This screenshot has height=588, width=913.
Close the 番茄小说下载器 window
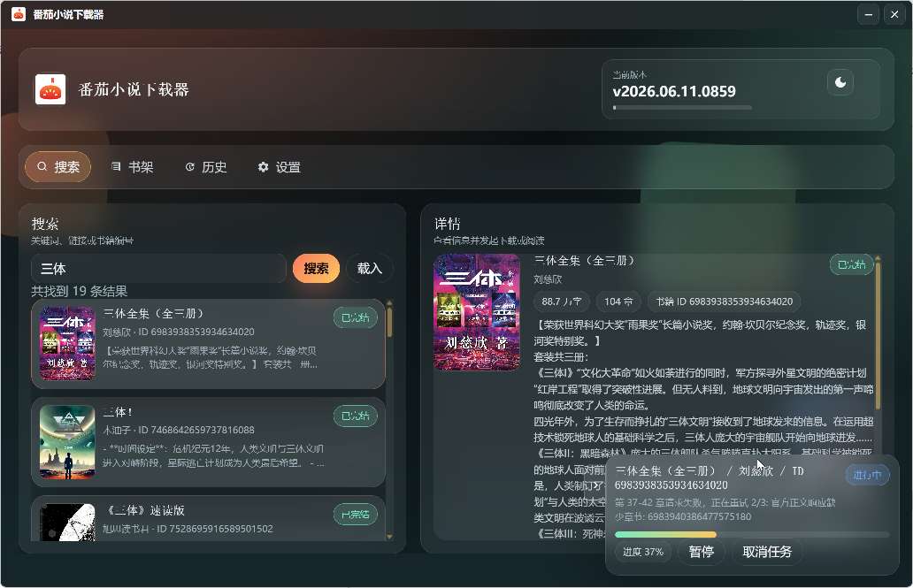[x=894, y=14]
